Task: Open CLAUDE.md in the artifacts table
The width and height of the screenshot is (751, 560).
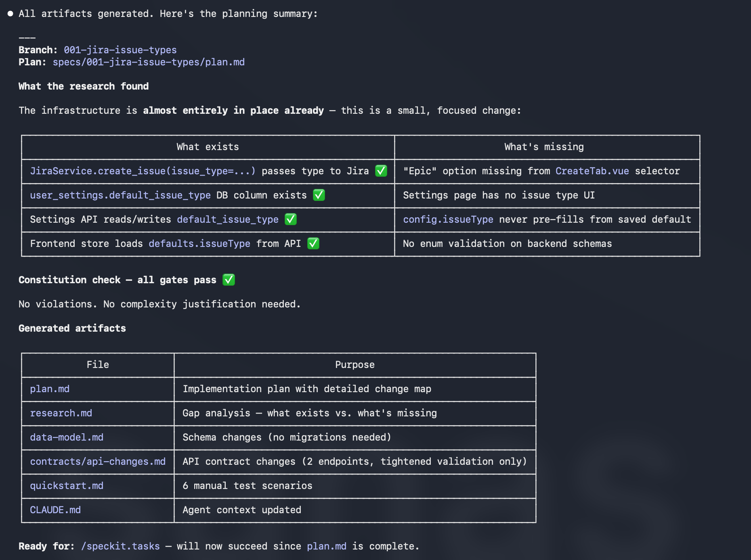Action: tap(55, 510)
